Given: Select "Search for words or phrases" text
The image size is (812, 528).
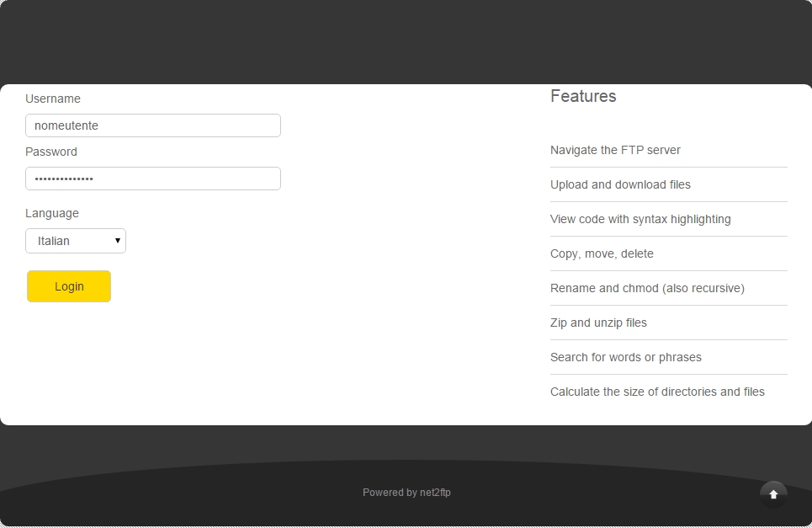Looking at the screenshot, I should click(x=625, y=358).
